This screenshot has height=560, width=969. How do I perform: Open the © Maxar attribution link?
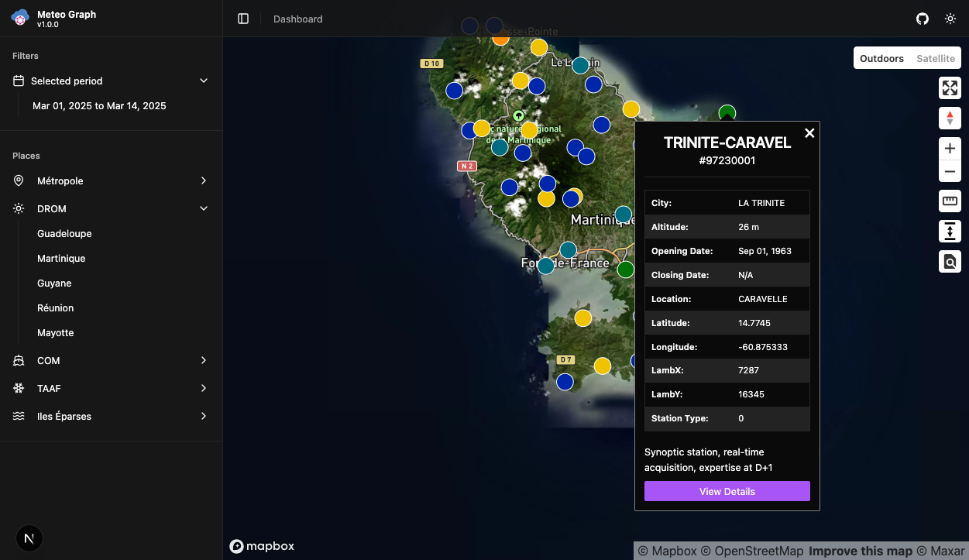click(x=941, y=551)
